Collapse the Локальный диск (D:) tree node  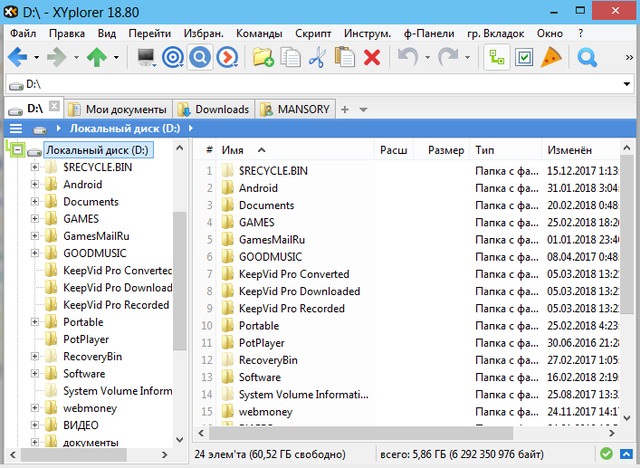tap(17, 150)
